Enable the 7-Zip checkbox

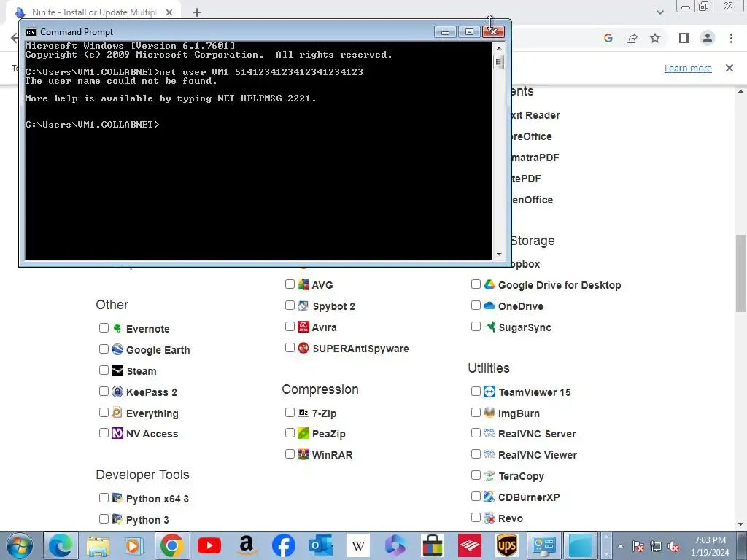tap(290, 413)
